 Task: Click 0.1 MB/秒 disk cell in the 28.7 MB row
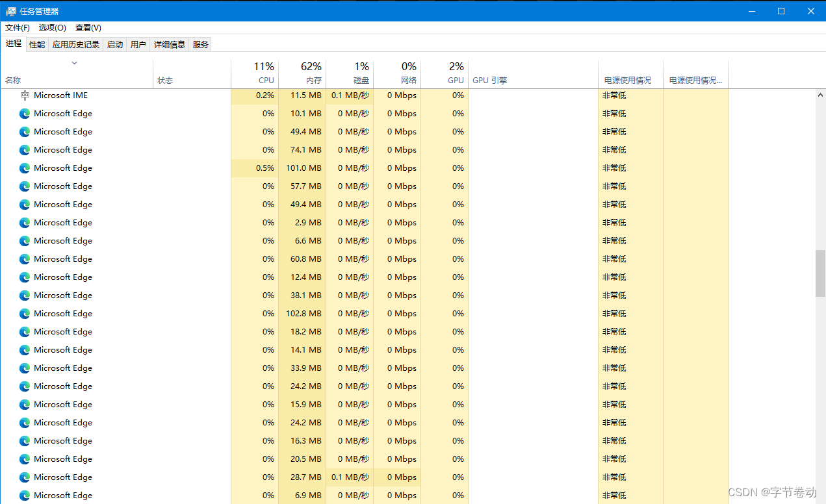(350, 477)
